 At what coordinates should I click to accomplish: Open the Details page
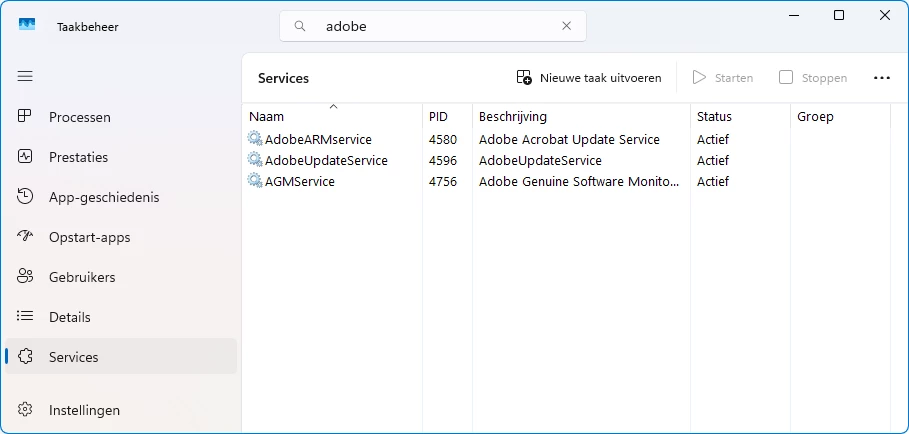(121, 317)
